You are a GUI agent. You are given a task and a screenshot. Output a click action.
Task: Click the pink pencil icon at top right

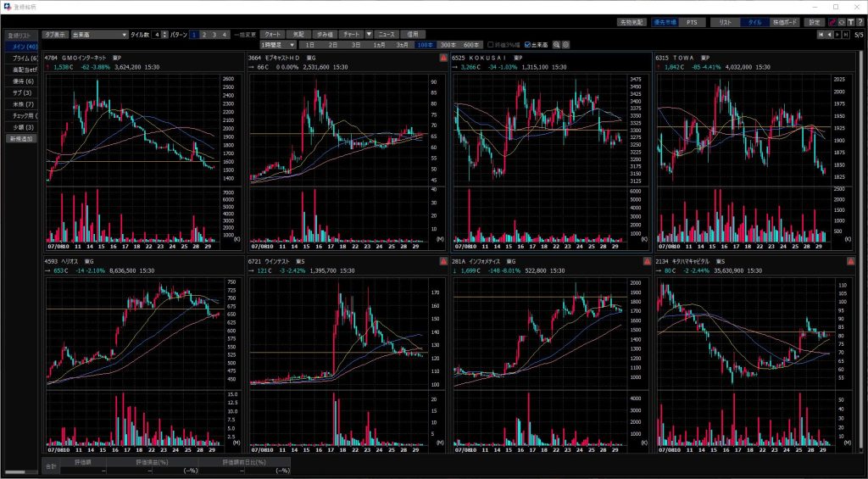[832, 21]
